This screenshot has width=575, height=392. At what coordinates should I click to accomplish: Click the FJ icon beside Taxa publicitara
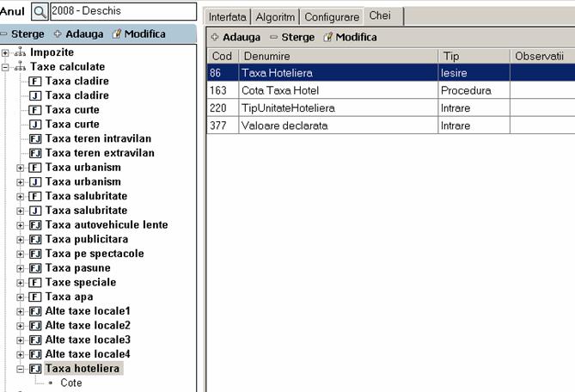point(35,239)
